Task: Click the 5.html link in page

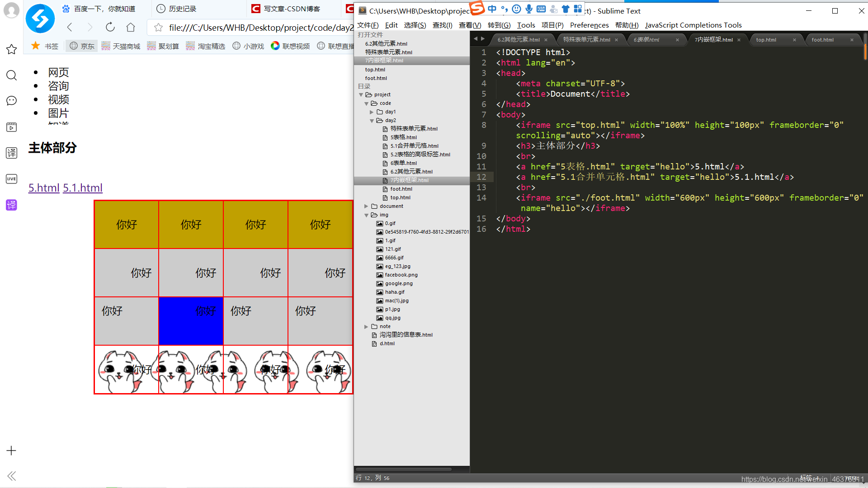Action: (44, 188)
